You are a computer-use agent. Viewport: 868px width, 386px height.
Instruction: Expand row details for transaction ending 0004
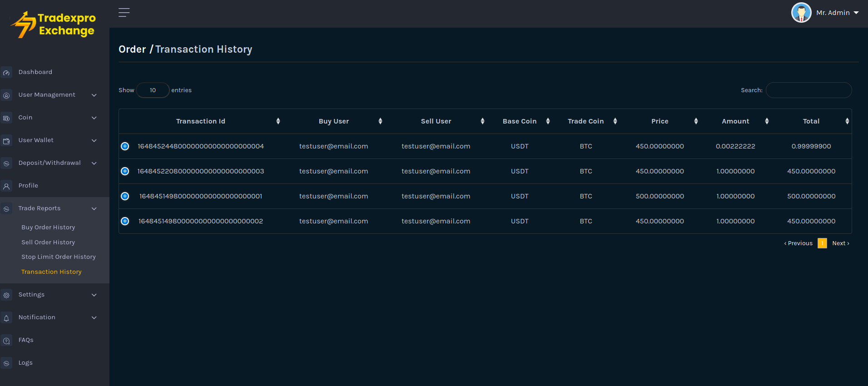(125, 146)
